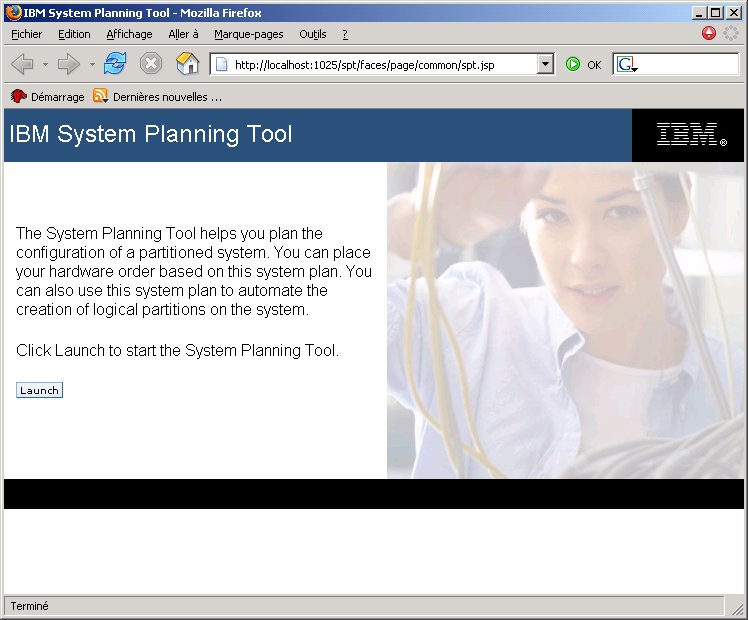Click the red update notification icon
748x620 pixels.
click(709, 33)
